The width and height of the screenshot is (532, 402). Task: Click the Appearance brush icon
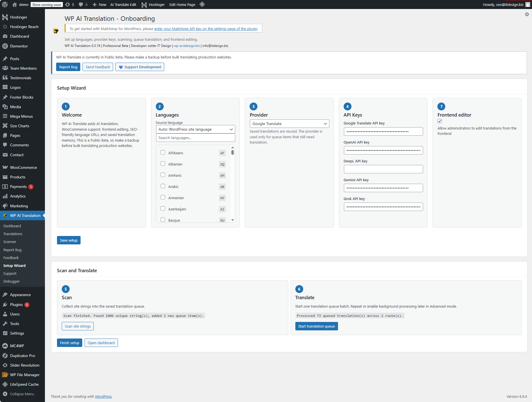[x=5, y=295]
